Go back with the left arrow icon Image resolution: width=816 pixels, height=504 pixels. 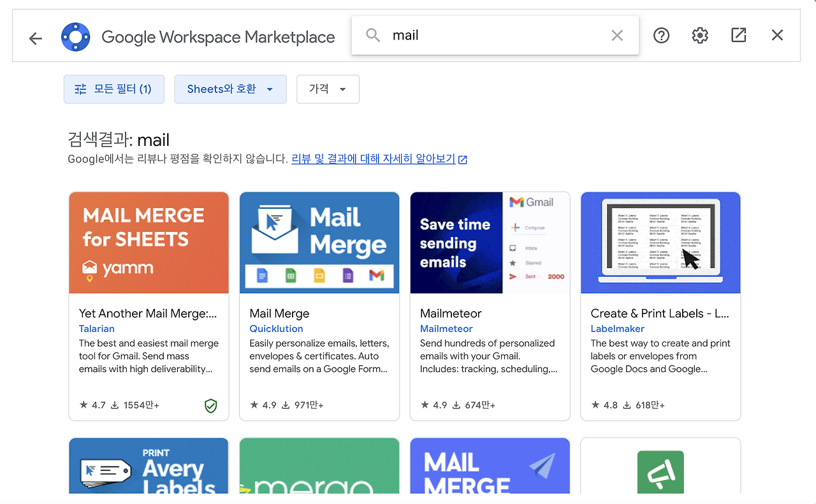point(35,38)
